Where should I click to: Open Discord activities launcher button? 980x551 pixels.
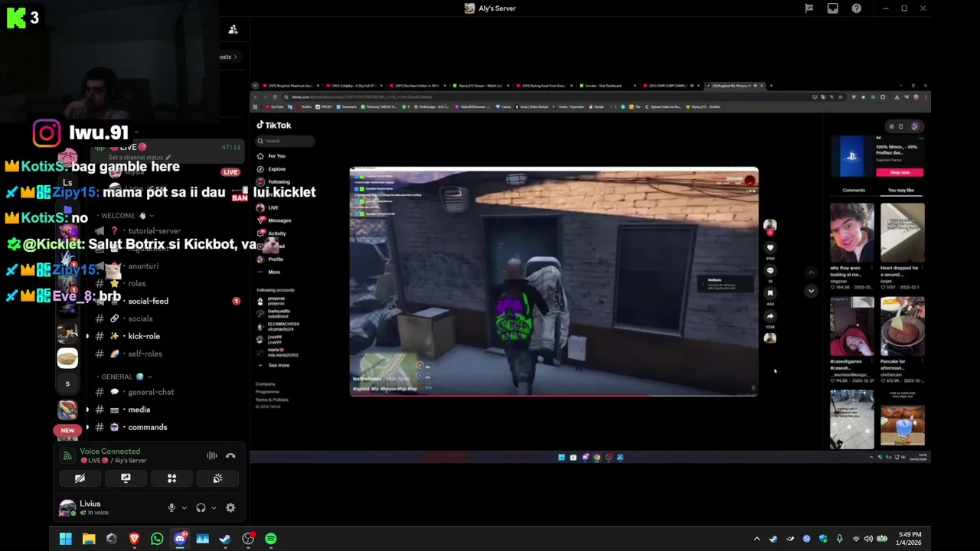click(x=171, y=478)
